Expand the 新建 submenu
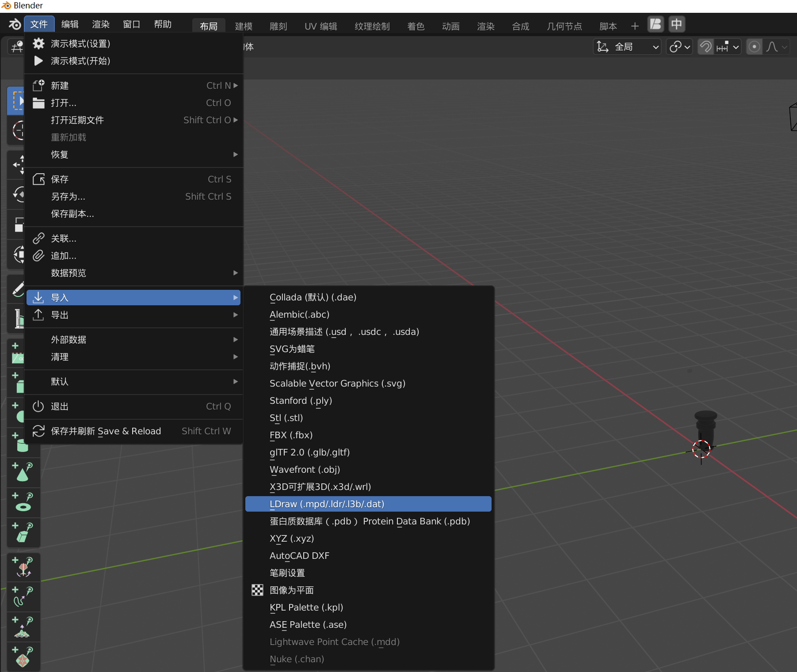This screenshot has width=797, height=672. point(133,85)
